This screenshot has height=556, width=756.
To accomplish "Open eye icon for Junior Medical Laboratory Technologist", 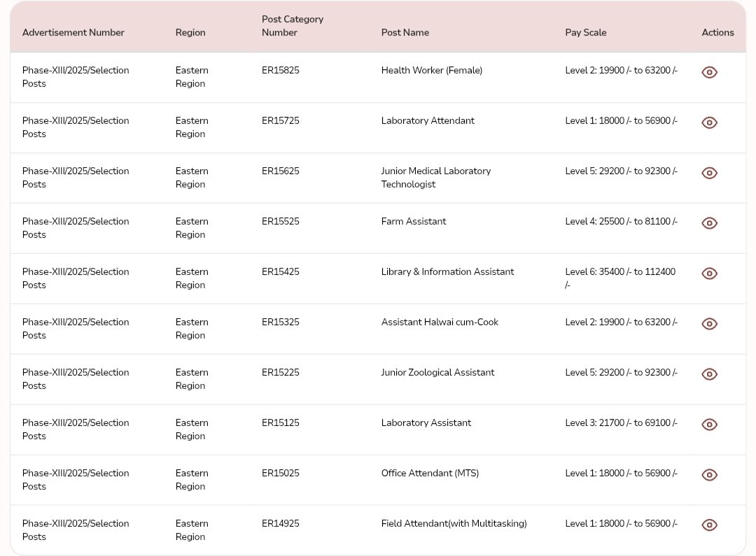I will 709,173.
